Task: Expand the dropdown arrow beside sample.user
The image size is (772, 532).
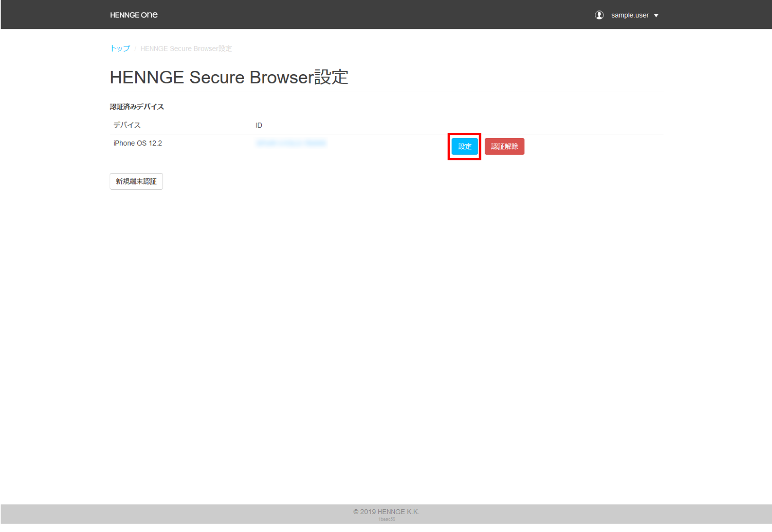Action: click(x=656, y=16)
